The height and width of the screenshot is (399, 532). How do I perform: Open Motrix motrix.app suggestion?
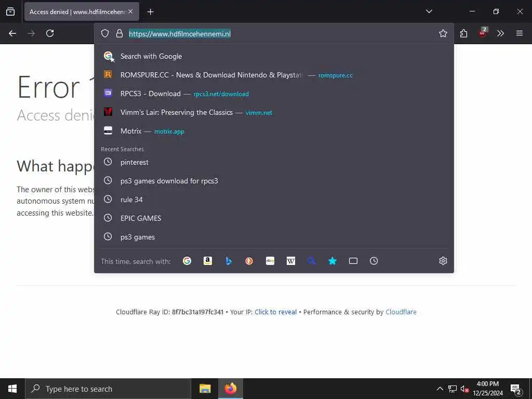click(x=274, y=131)
